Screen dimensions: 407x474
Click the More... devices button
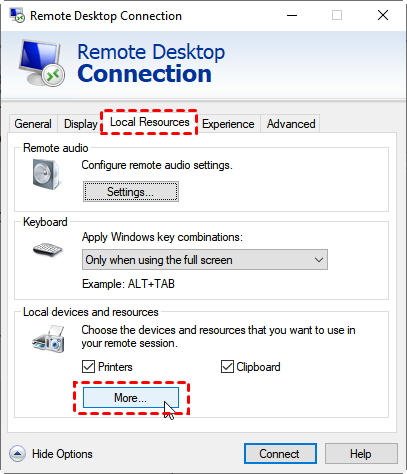(131, 398)
